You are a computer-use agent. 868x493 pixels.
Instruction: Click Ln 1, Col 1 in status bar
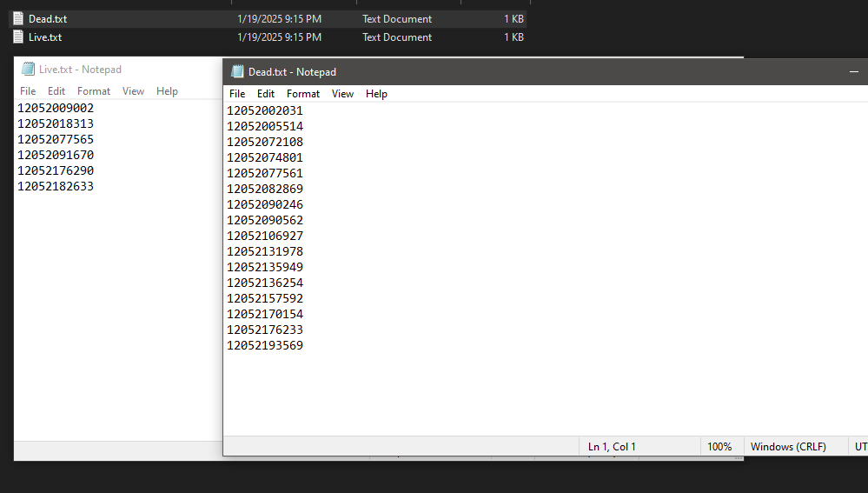pos(612,446)
